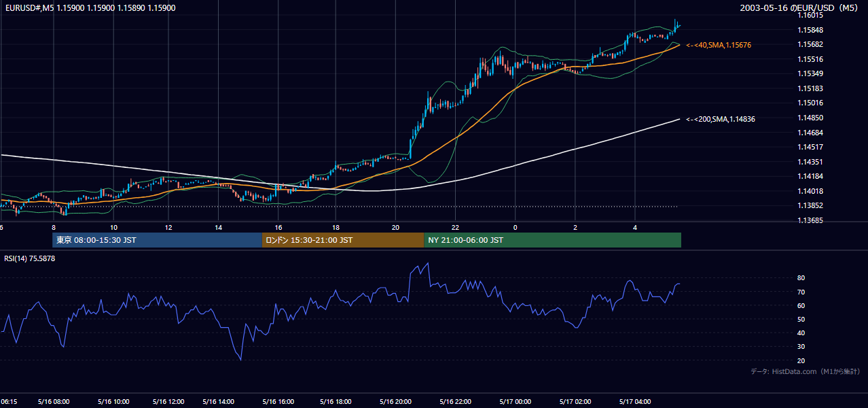Click the 1.14517 price axis label
Screen dimensions: 868x408
pyautogui.click(x=812, y=147)
